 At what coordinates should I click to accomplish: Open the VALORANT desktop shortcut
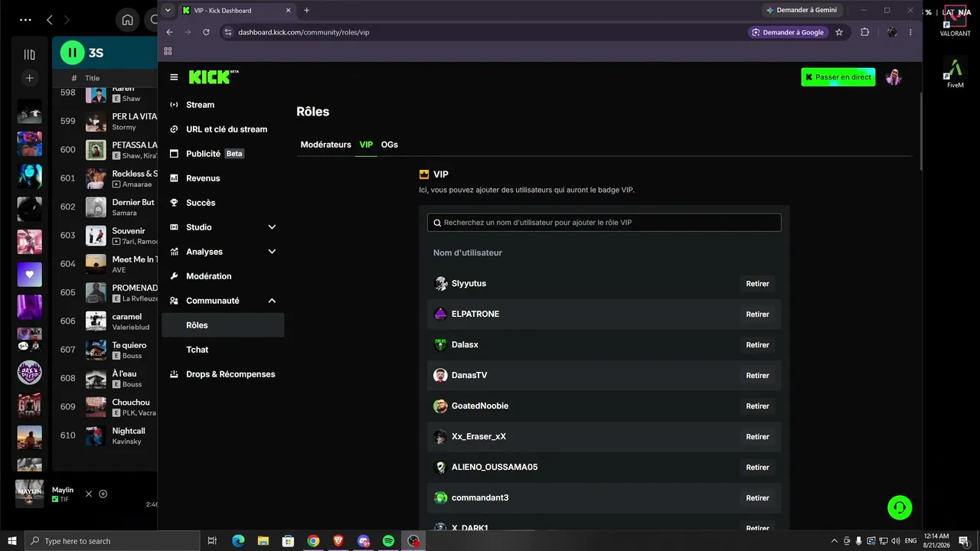(955, 21)
